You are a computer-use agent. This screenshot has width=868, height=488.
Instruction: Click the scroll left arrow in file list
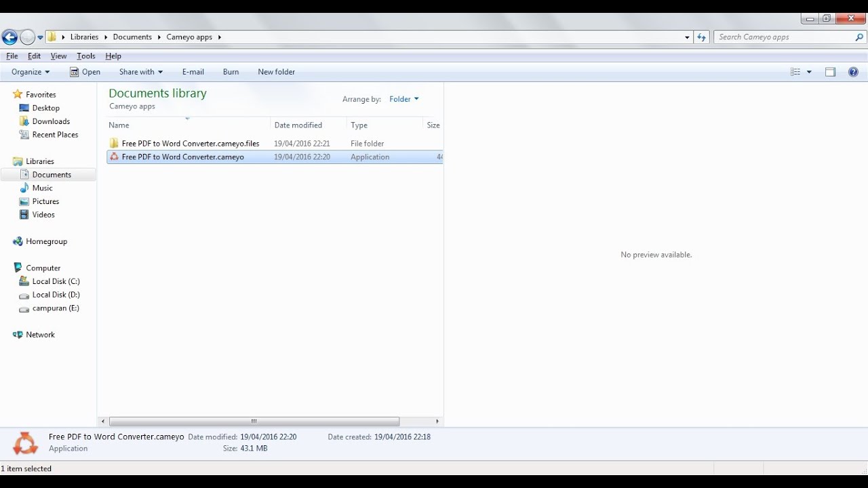pyautogui.click(x=103, y=421)
